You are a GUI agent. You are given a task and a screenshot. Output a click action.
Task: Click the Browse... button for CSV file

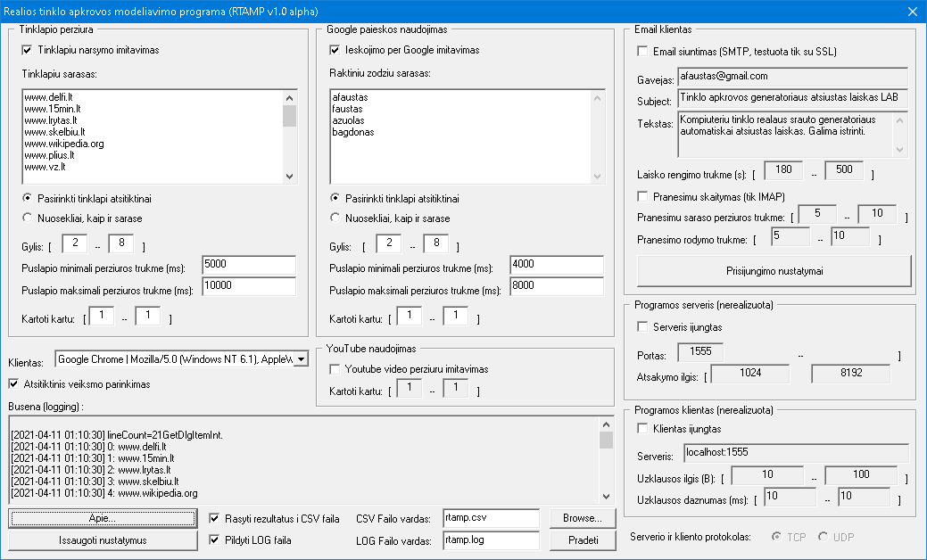click(x=583, y=518)
